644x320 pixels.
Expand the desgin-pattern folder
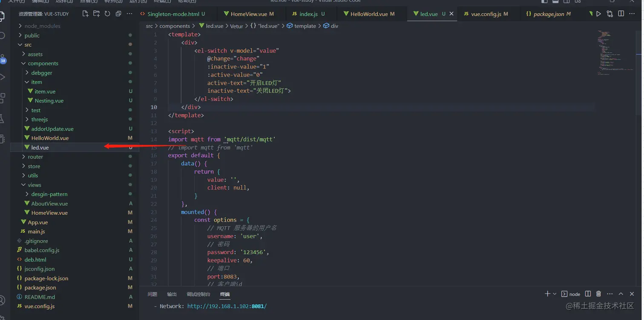pyautogui.click(x=74, y=194)
